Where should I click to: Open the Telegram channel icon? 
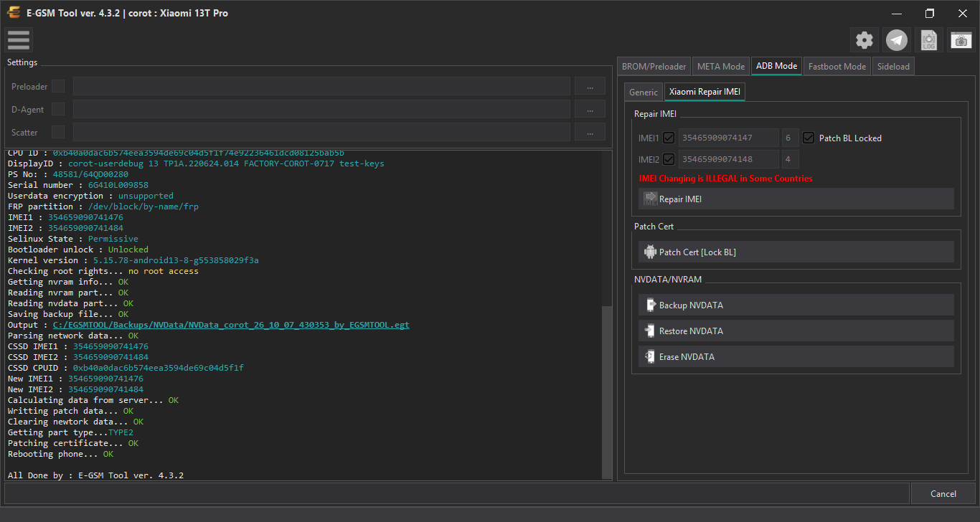[897, 40]
